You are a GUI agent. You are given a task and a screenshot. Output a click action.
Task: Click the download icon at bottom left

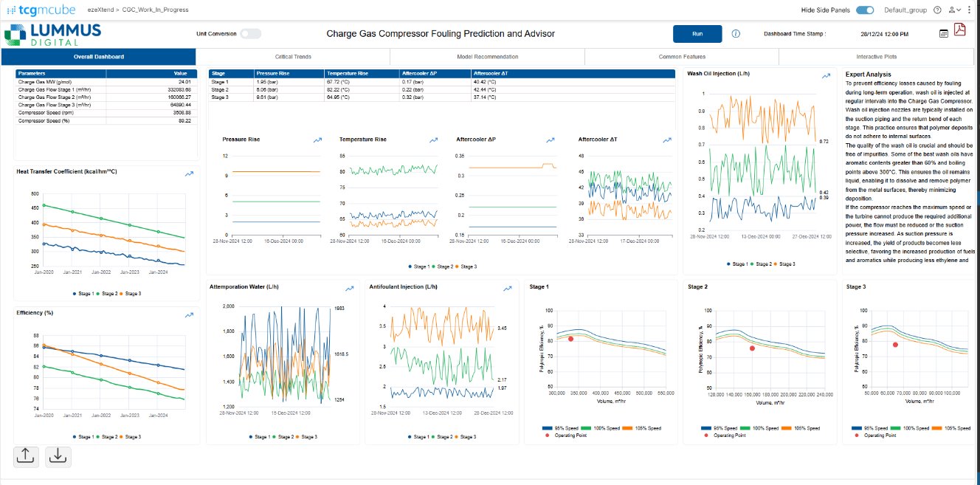point(58,456)
